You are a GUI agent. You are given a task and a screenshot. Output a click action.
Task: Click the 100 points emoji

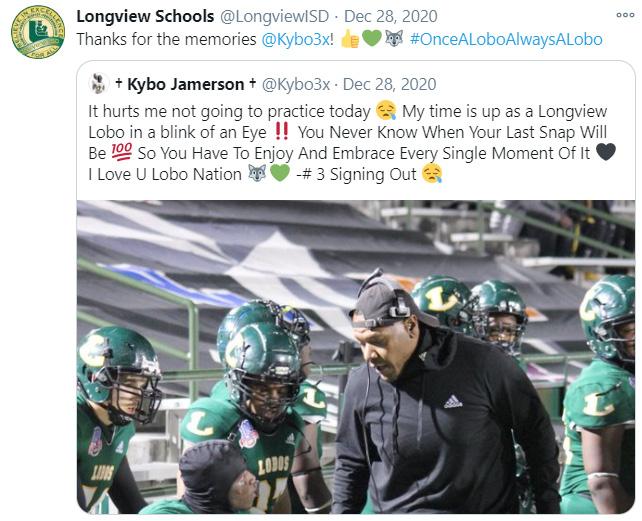tap(122, 152)
